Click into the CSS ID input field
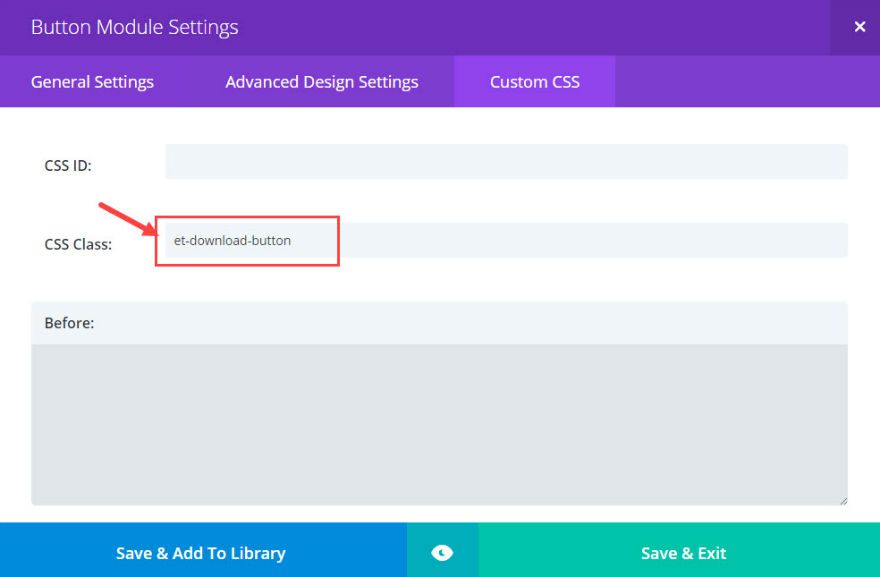Viewport: 880px width, 577px height. tap(506, 162)
